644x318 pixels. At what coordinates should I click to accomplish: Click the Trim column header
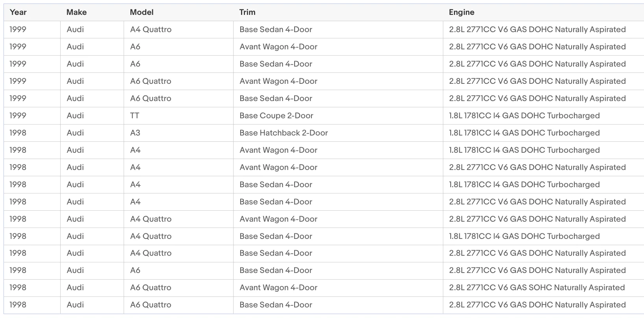(x=338, y=12)
